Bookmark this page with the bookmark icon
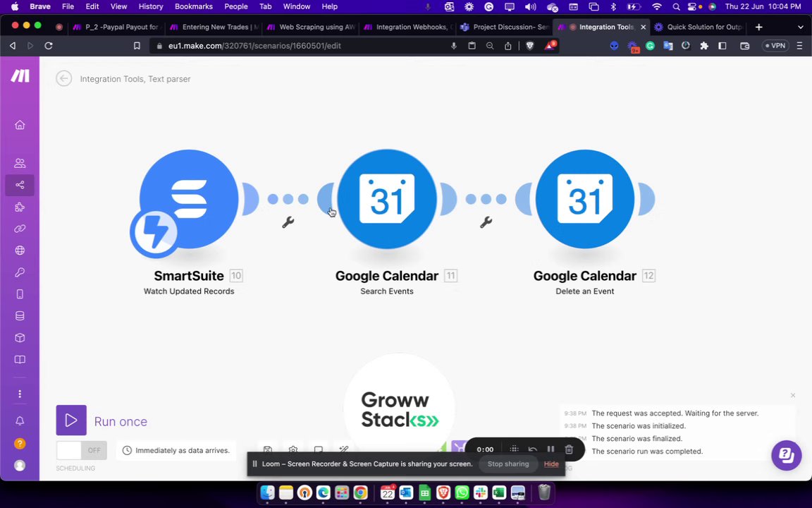The image size is (812, 508). click(137, 46)
